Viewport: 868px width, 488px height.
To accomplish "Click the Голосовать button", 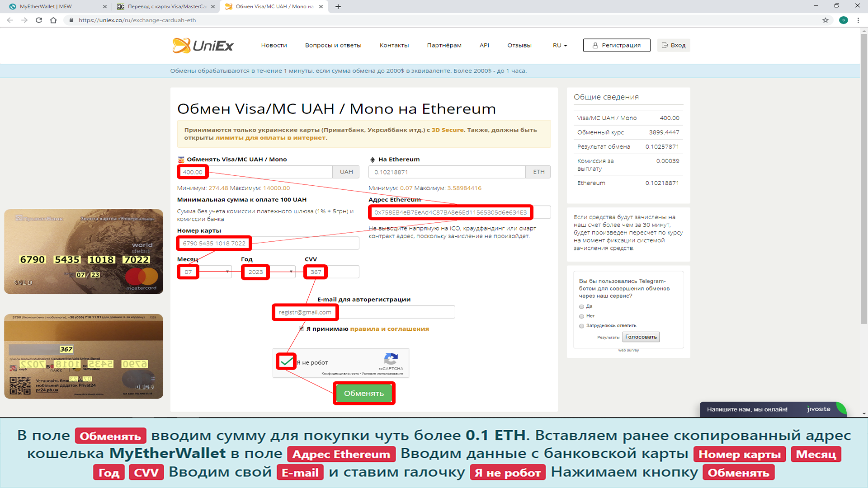I will [641, 337].
